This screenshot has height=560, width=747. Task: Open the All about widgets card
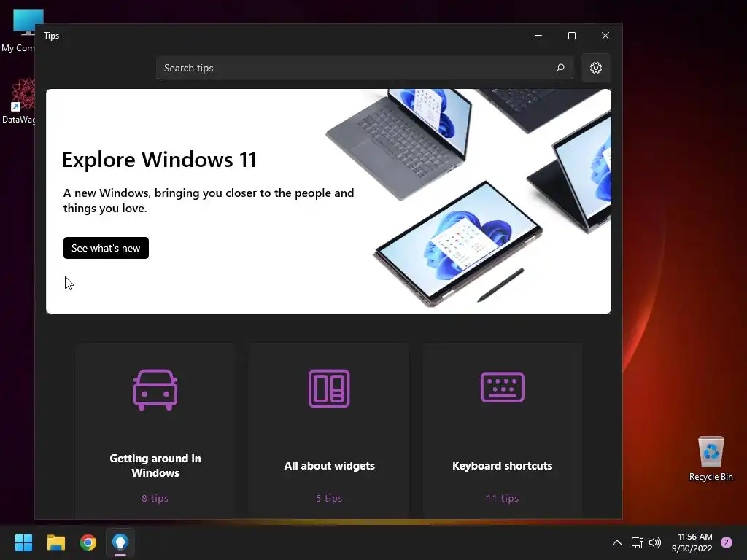point(329,431)
